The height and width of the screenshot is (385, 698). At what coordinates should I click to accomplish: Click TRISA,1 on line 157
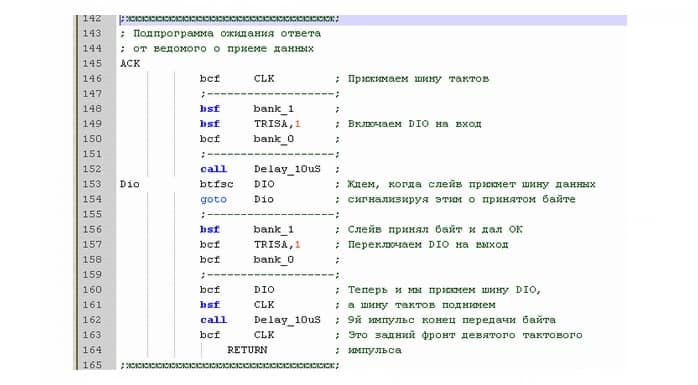coord(277,245)
